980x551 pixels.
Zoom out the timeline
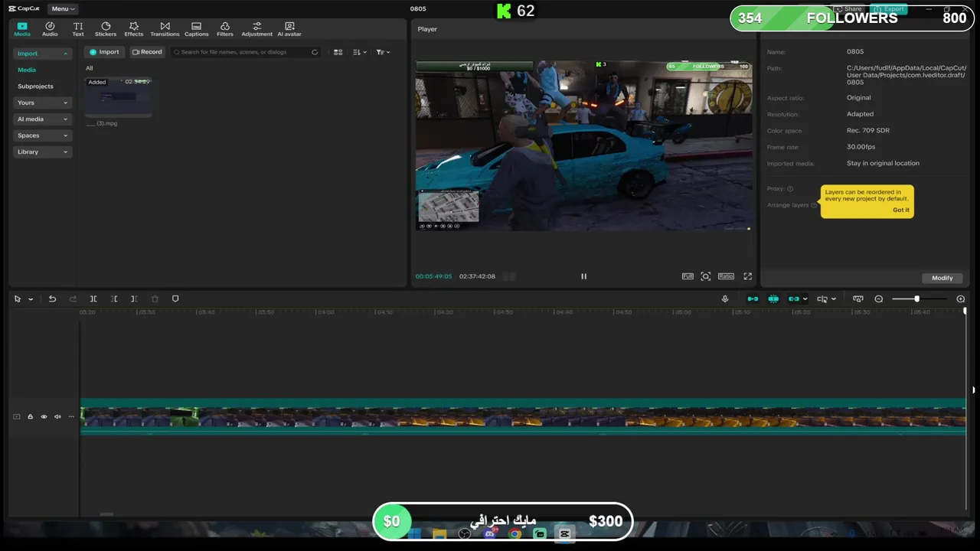pyautogui.click(x=878, y=298)
